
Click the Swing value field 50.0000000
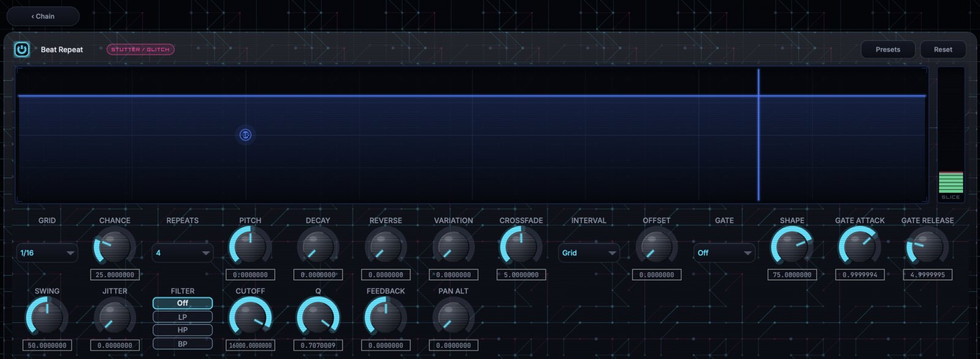47,346
